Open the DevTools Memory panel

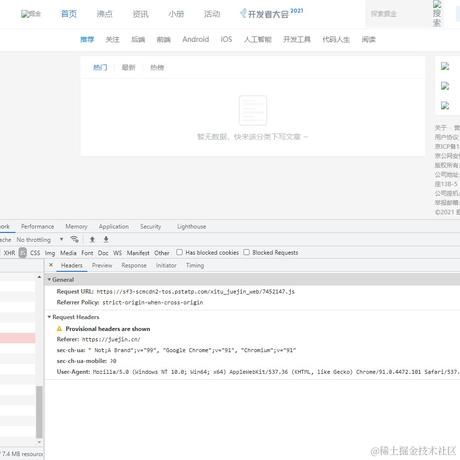(76, 227)
